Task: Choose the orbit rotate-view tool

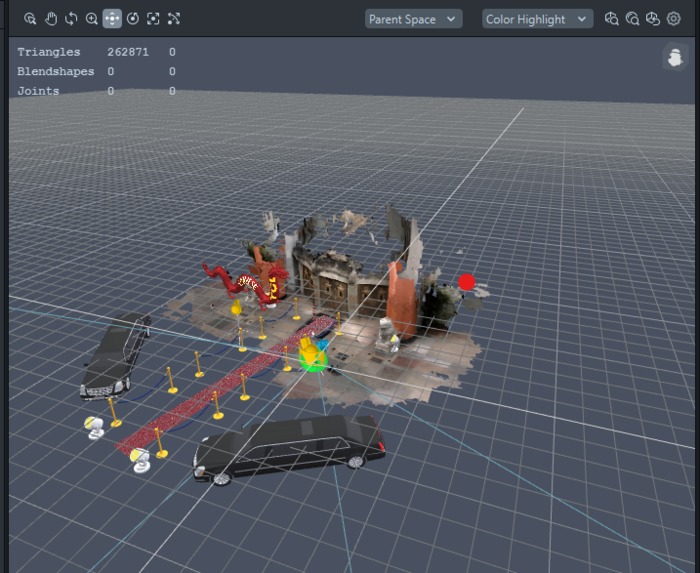Action: (71, 19)
